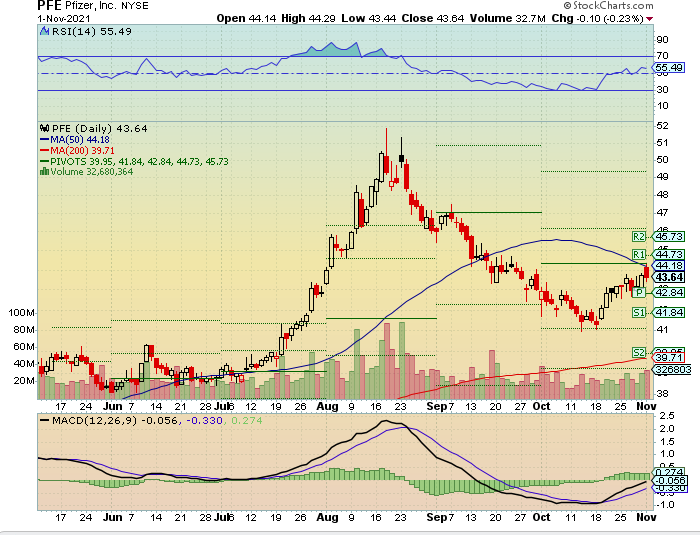Screen dimensions: 700x535
Task: Click the PFE ticker symbol in header
Action: click(48, 6)
